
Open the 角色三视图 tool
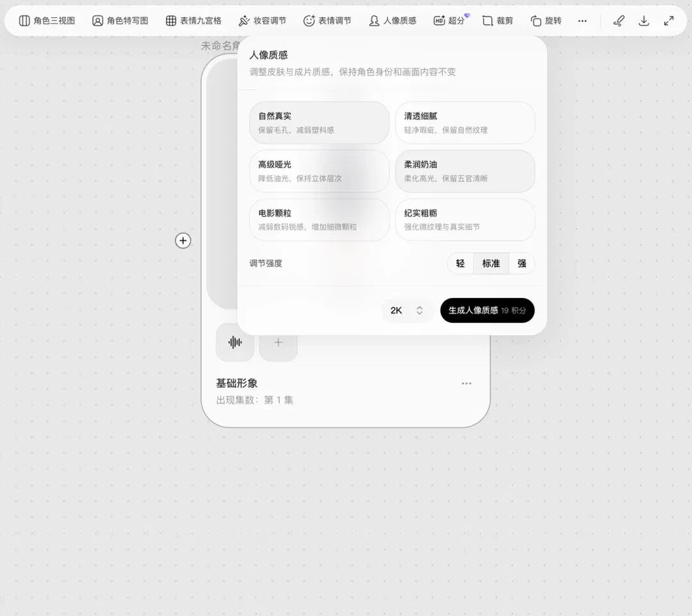click(x=47, y=21)
